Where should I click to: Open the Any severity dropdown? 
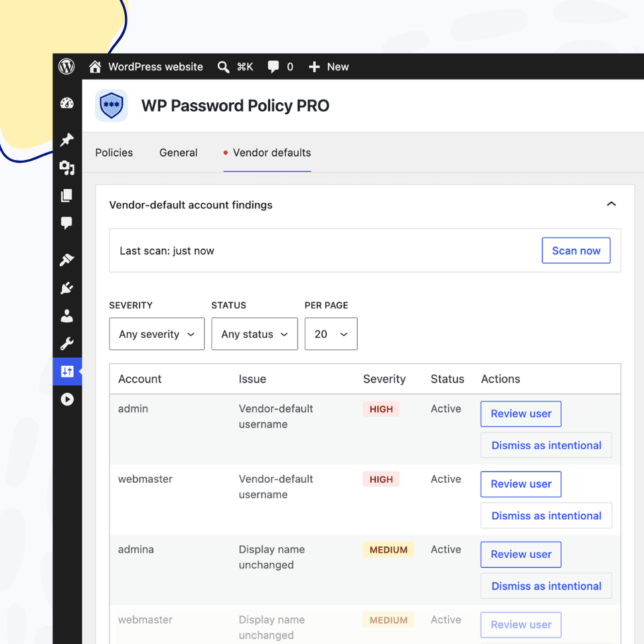point(157,334)
